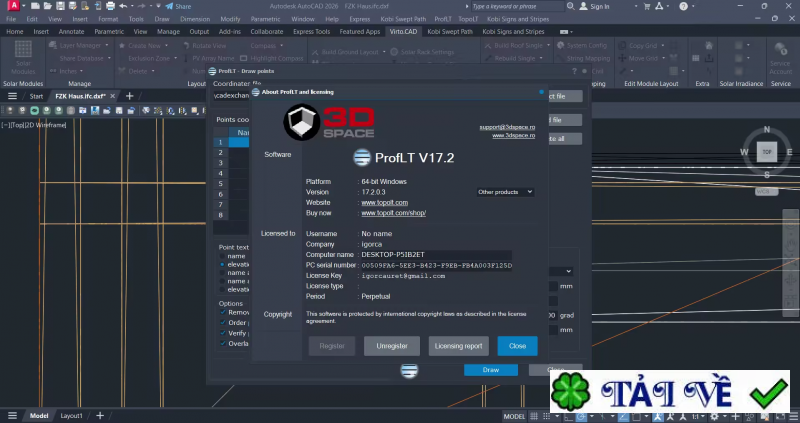Open the www.topolt.com/shop/ link
Image resolution: width=800 pixels, height=423 pixels.
(394, 213)
